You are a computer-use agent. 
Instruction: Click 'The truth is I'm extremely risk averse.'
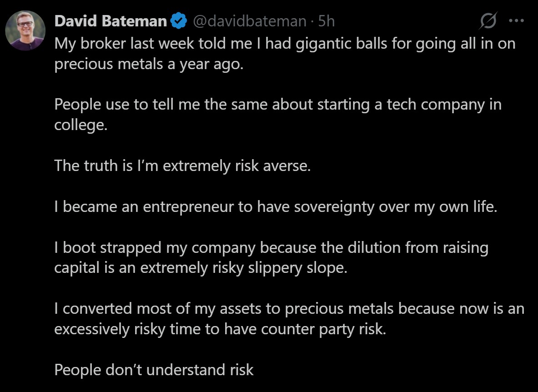click(x=182, y=166)
